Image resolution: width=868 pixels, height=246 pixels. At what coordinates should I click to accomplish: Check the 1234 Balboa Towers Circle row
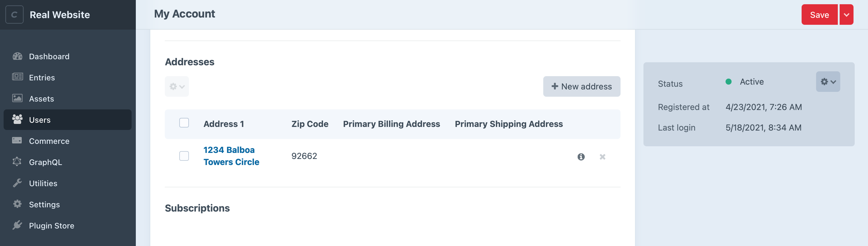(184, 156)
